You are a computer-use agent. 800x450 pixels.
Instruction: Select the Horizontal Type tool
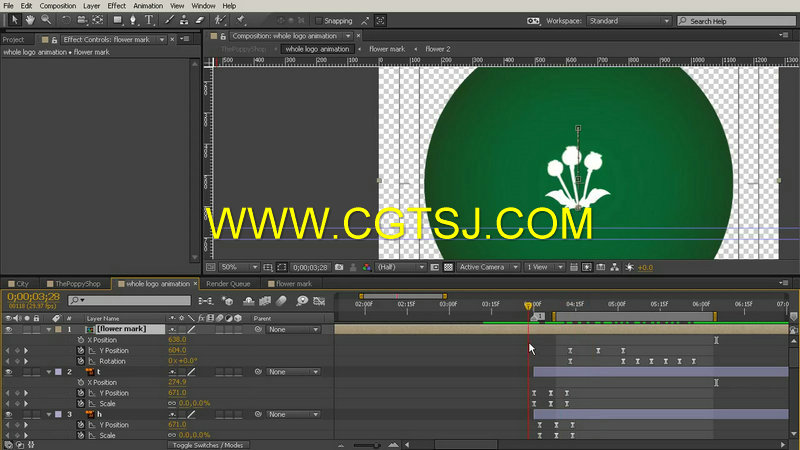click(x=149, y=20)
